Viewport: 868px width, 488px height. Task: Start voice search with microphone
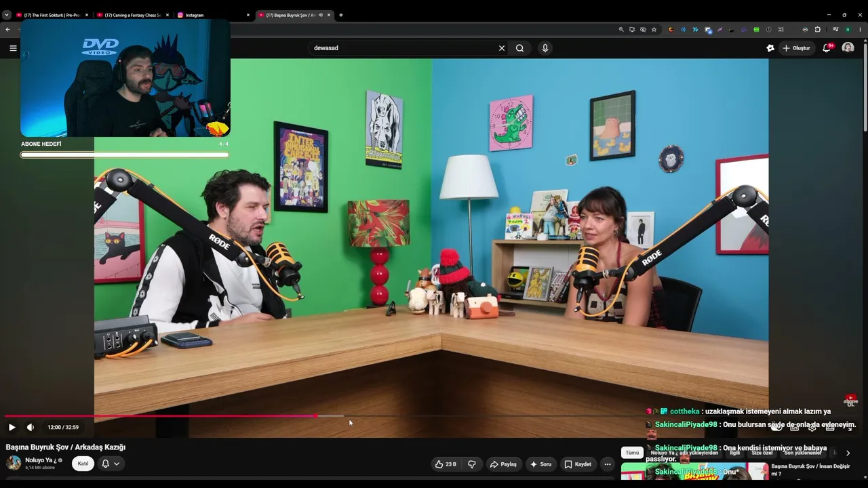(545, 48)
